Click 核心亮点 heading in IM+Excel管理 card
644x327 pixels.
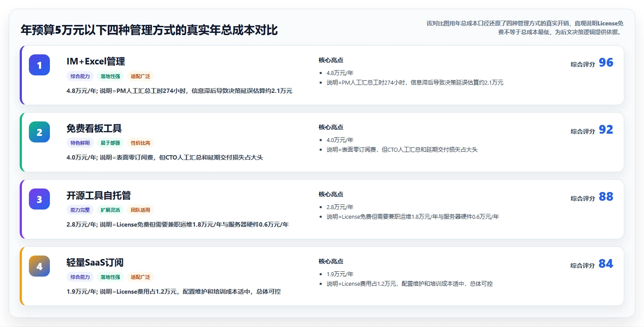(x=331, y=60)
